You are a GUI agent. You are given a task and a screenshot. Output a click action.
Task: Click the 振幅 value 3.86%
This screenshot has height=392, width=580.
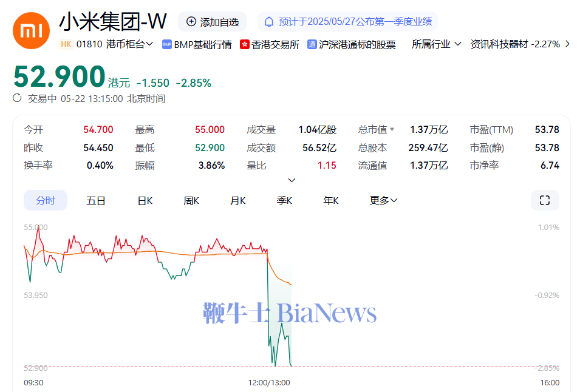[x=211, y=165]
